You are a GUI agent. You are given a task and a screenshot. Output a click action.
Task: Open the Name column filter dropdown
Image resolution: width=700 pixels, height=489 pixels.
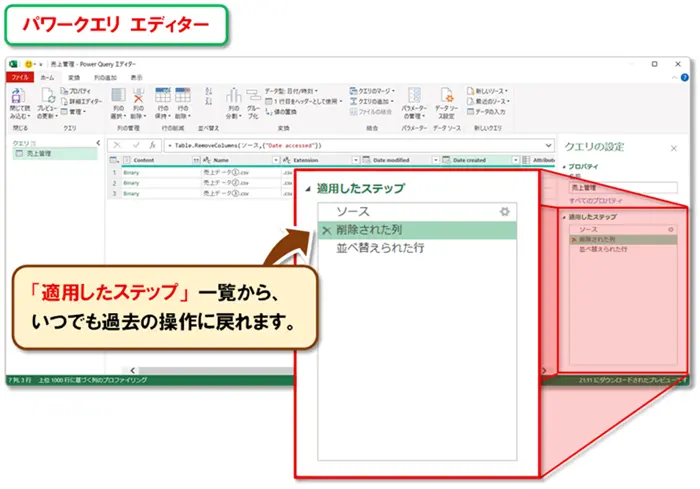pyautogui.click(x=276, y=160)
